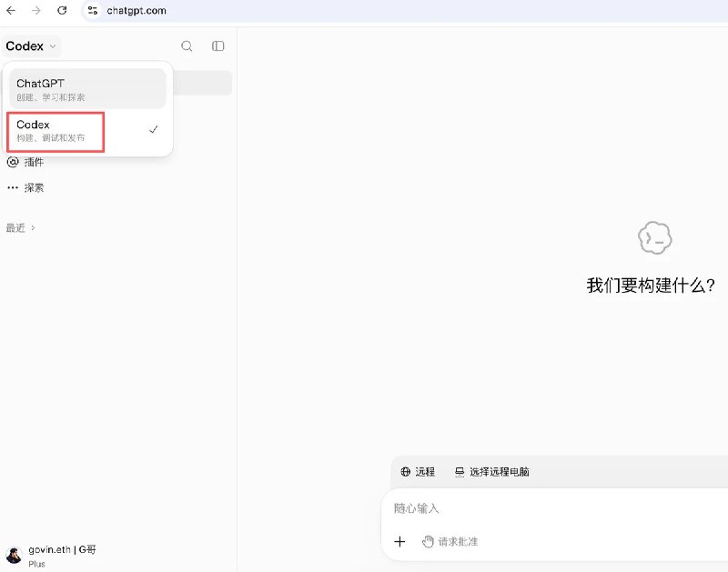Click the sidebar search icon

(187, 46)
